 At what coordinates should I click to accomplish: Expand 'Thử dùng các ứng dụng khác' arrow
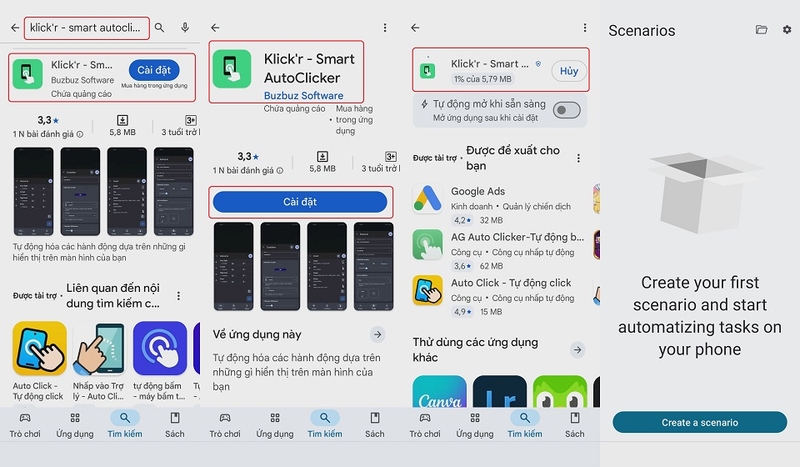click(577, 350)
